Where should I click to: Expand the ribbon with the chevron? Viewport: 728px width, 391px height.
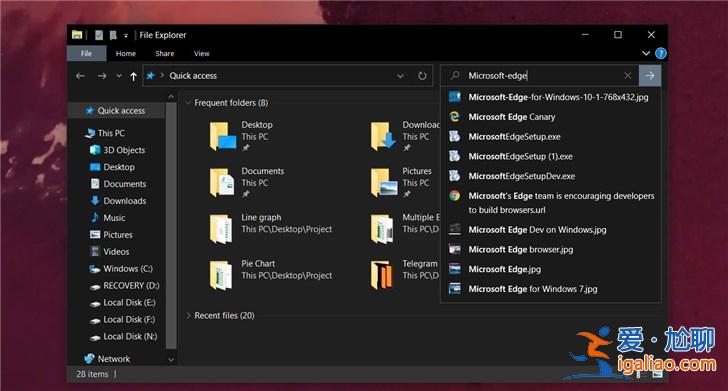(645, 53)
